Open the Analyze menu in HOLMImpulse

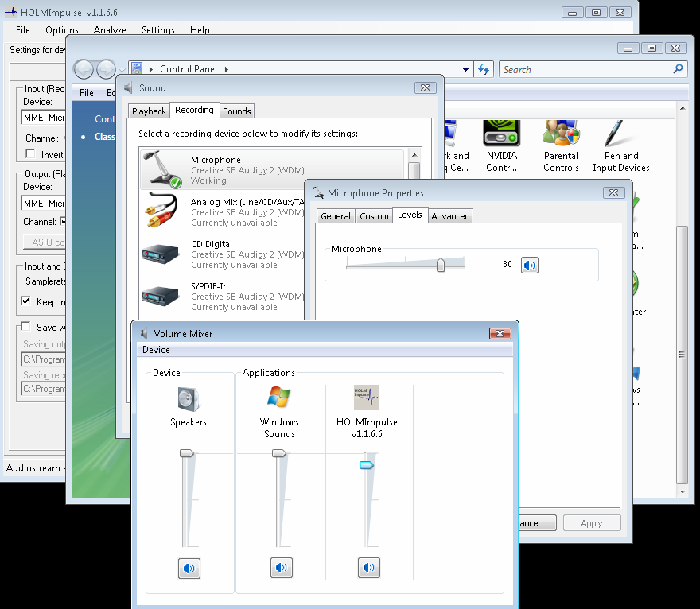(110, 30)
